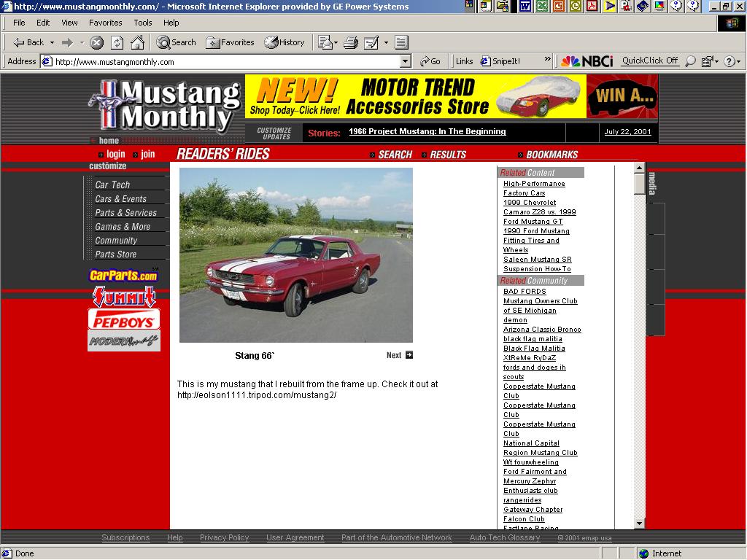Viewport: 747px width, 560px height.
Task: Click the red Mustang photo
Action: tap(296, 255)
